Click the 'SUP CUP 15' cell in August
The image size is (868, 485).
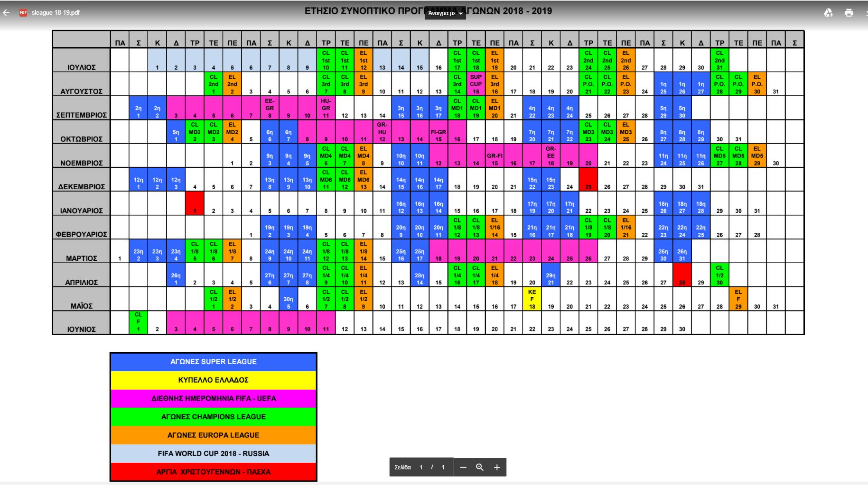(476, 84)
